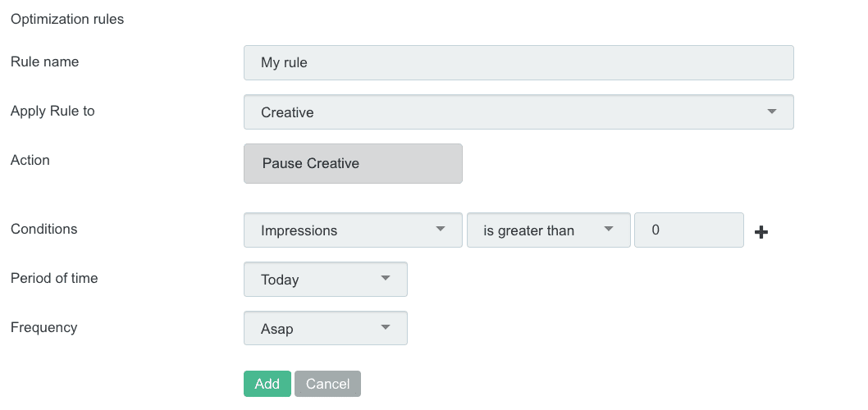Click the 'Conditions' label
Viewport: 868px width, 410px height.
(x=44, y=229)
